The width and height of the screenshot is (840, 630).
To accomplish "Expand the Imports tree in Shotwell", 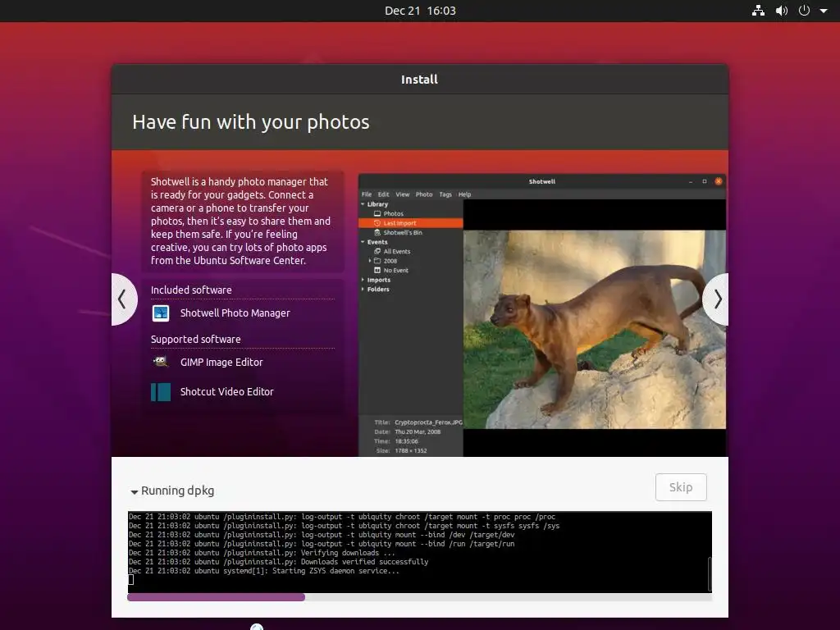I will click(363, 280).
